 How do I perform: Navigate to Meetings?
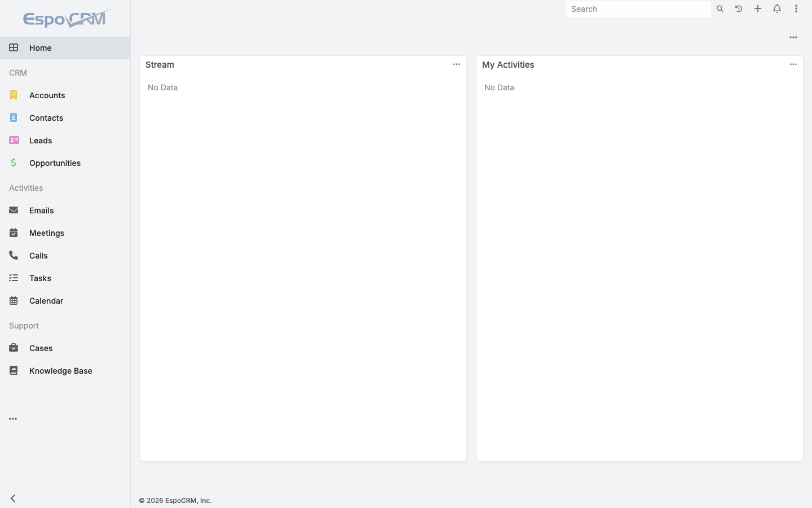65,233
